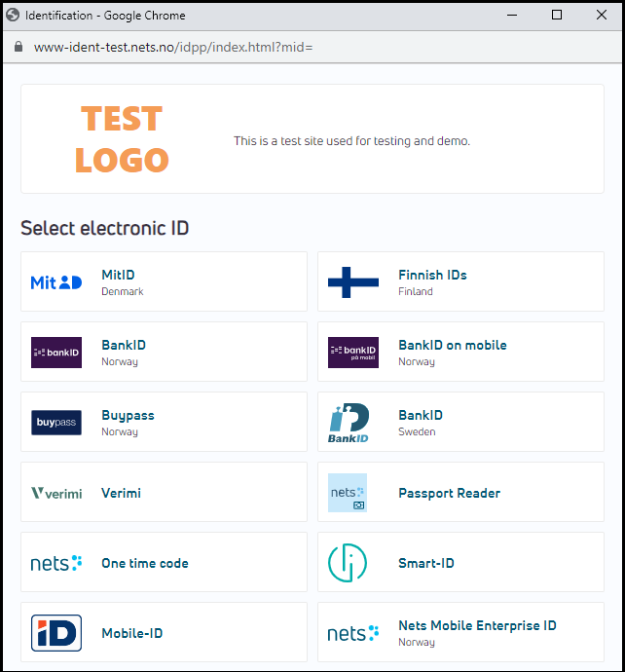This screenshot has height=672, width=625.
Task: Click the purple bankID Norway logo
Action: point(56,353)
